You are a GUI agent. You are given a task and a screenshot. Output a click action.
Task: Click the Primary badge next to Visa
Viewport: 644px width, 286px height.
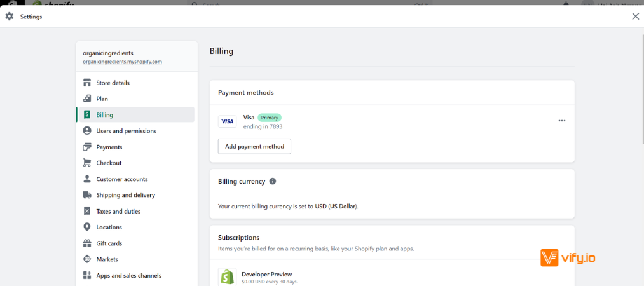[x=270, y=118]
